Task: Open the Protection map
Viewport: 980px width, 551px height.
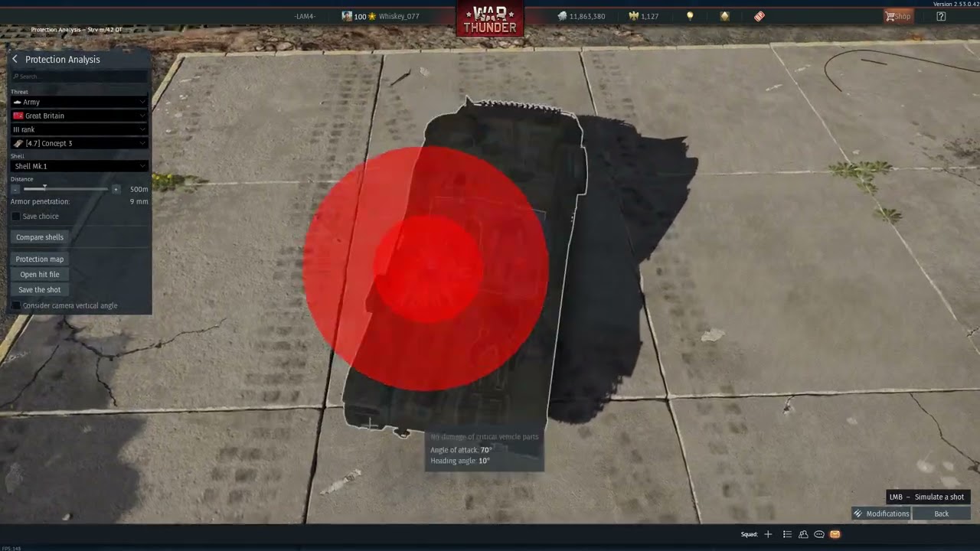Action: coord(40,259)
